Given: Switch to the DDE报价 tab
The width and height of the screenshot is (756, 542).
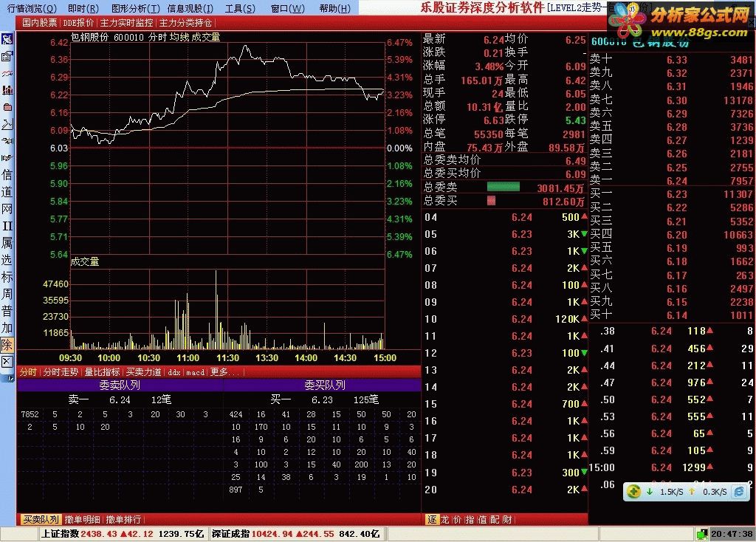Looking at the screenshot, I should [78, 23].
